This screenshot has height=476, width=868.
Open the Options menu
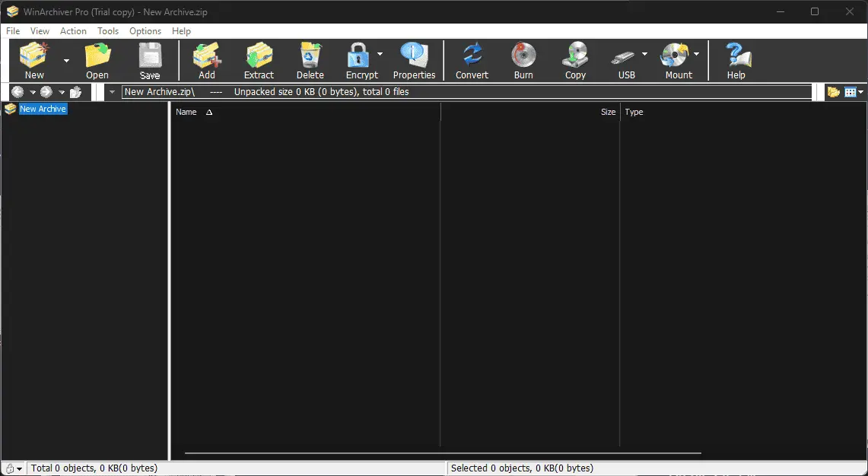click(145, 31)
